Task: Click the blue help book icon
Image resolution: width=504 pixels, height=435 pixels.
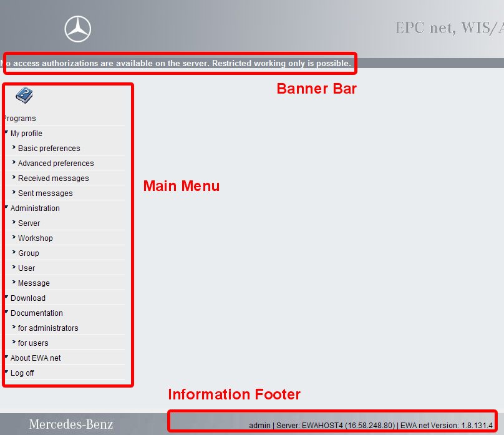Action: (x=24, y=95)
